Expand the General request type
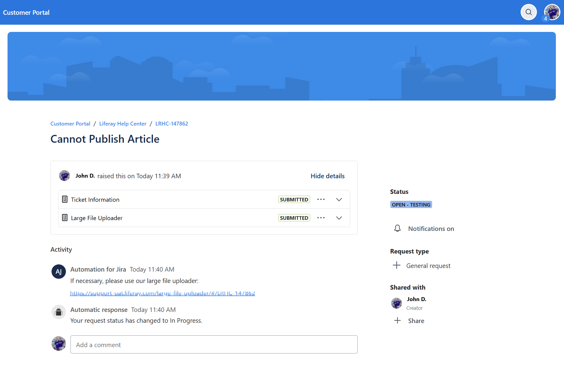This screenshot has width=564, height=392. coord(397,265)
